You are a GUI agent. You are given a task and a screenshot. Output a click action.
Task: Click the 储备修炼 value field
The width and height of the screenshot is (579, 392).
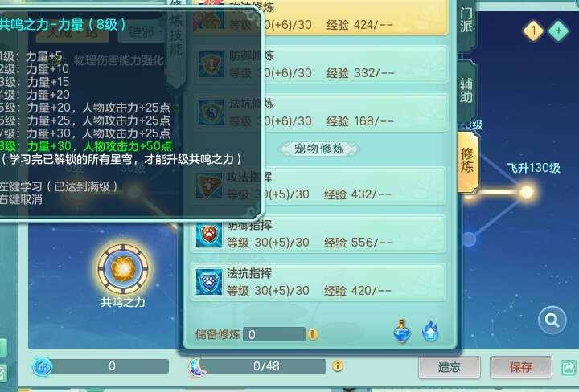click(274, 334)
